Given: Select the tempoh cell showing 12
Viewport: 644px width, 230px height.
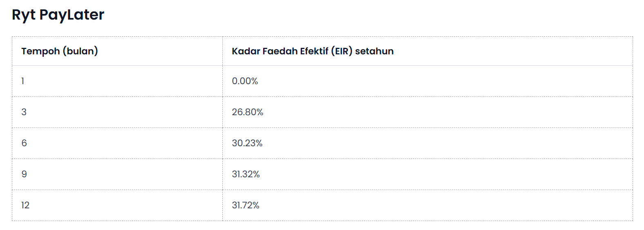Looking at the screenshot, I should tap(117, 205).
